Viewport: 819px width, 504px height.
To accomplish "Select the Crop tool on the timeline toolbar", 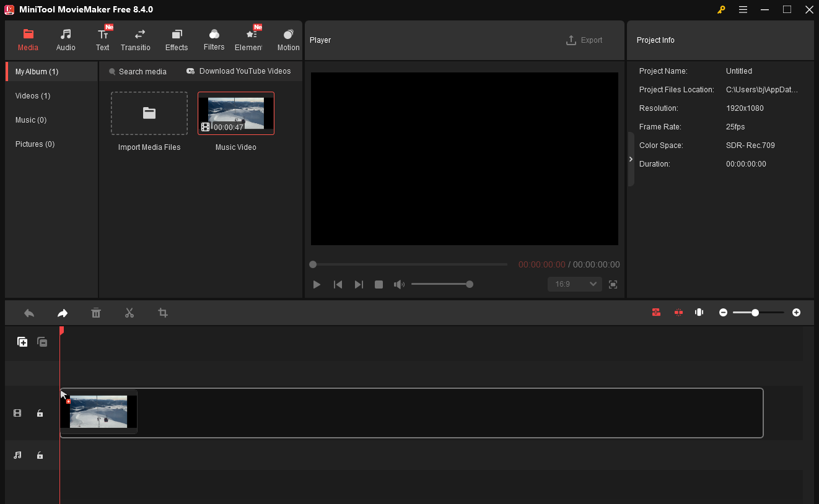I will coord(163,313).
